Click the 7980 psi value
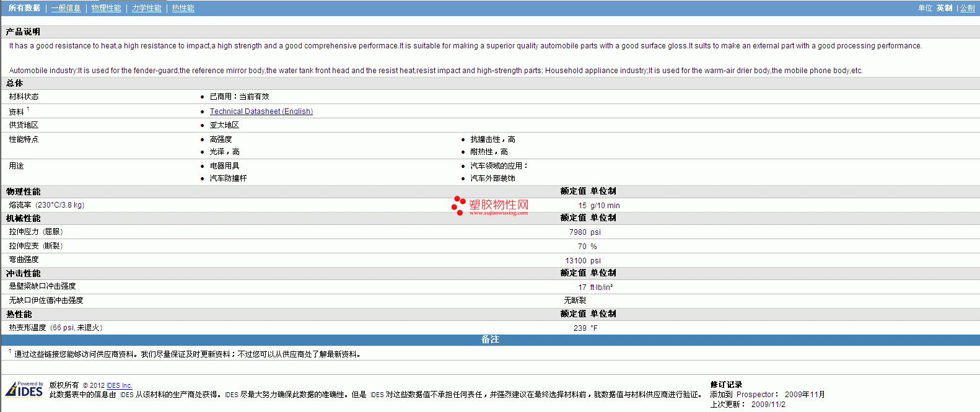The image size is (980, 412). (585, 232)
